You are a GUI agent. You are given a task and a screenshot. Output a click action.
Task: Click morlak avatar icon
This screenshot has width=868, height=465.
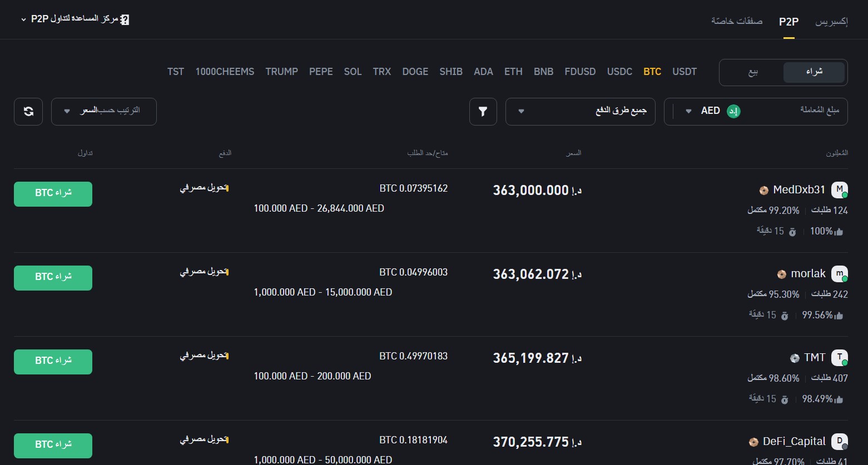(x=839, y=274)
